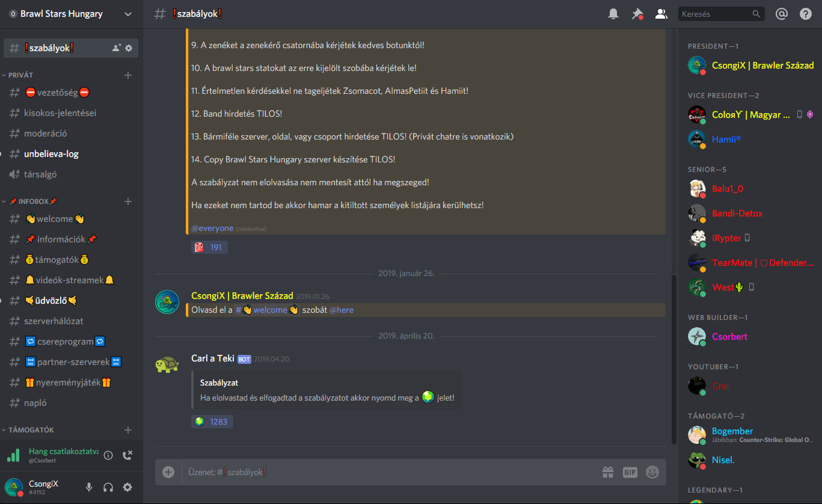Open mentions inbox icon
The width and height of the screenshot is (822, 504).
pyautogui.click(x=782, y=14)
